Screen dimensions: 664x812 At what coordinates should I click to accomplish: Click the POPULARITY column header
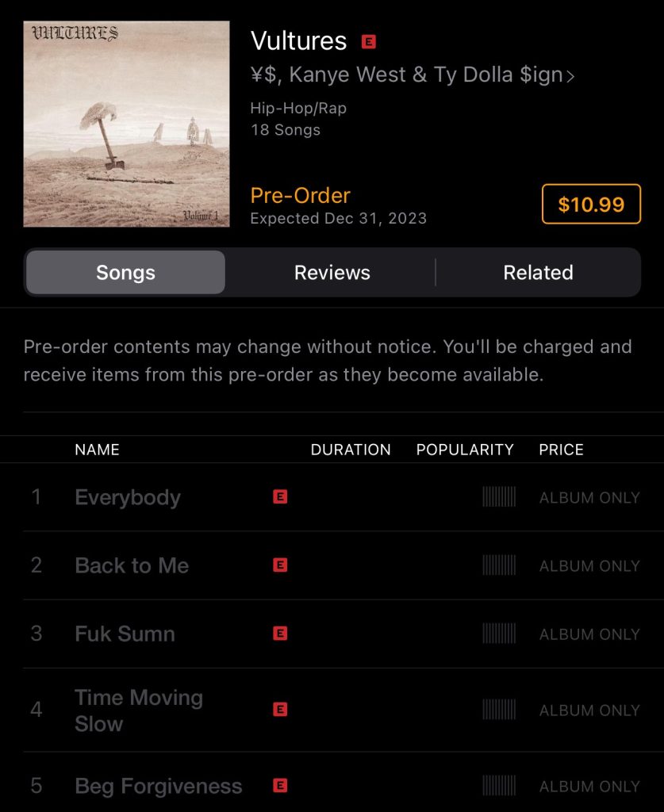465,450
